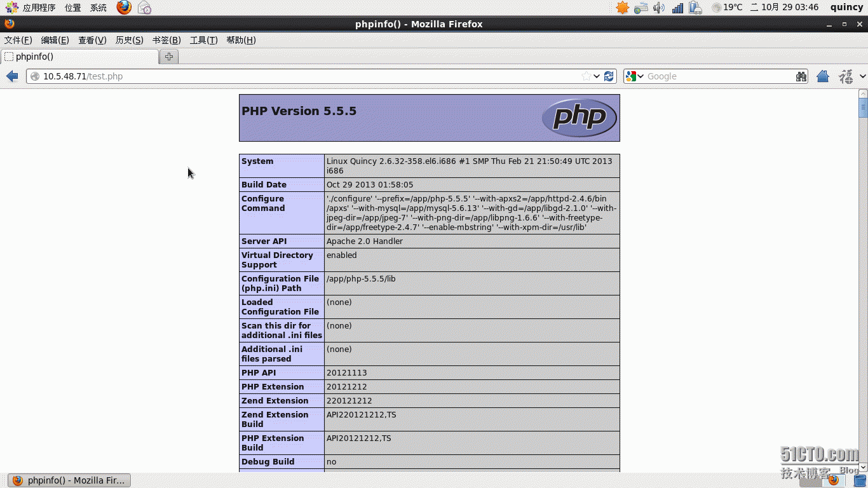Open the 编辑(E) menu
Image resolution: width=868 pixels, height=488 pixels.
coord(55,40)
